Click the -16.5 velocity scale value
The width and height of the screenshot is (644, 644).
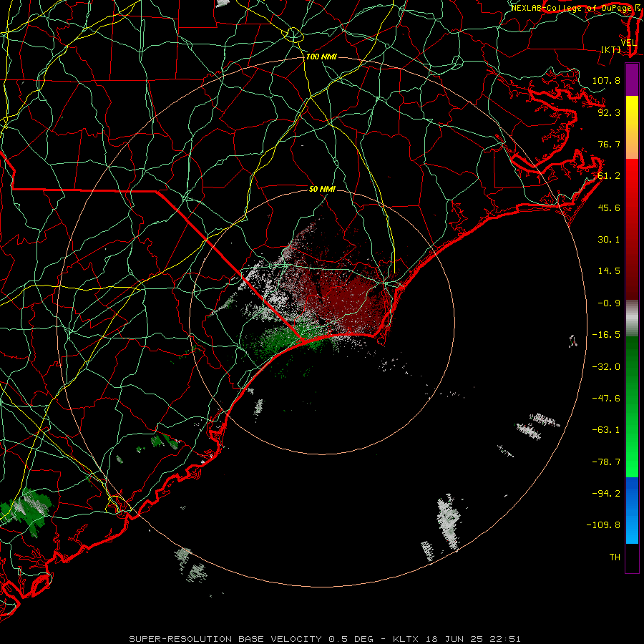pos(606,335)
